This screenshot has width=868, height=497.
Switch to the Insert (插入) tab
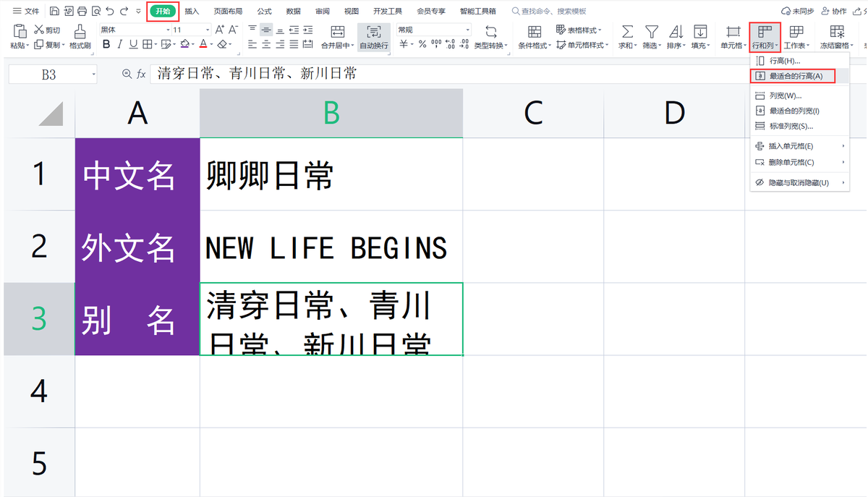coord(192,12)
